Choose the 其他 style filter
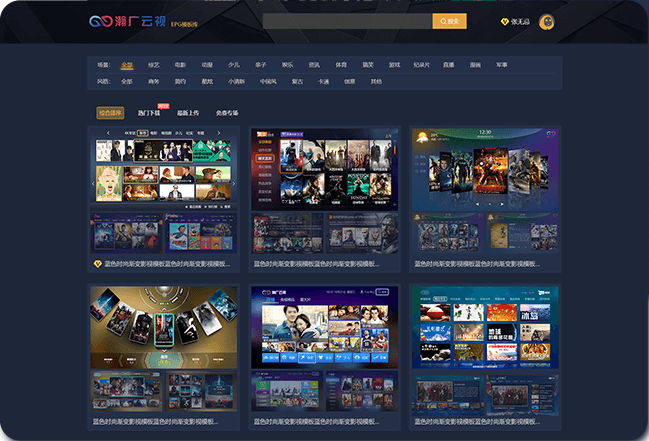This screenshot has height=441, width=649. 376,82
